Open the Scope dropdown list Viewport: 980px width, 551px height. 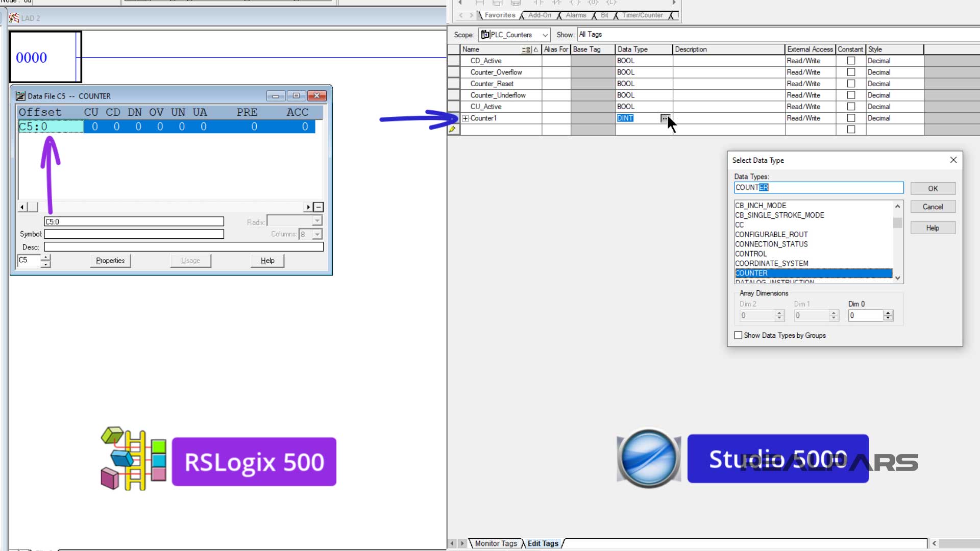(545, 35)
